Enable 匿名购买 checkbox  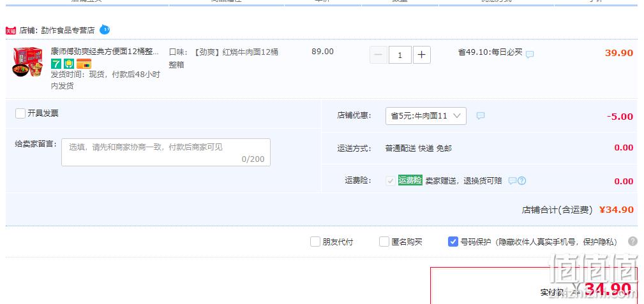click(384, 242)
